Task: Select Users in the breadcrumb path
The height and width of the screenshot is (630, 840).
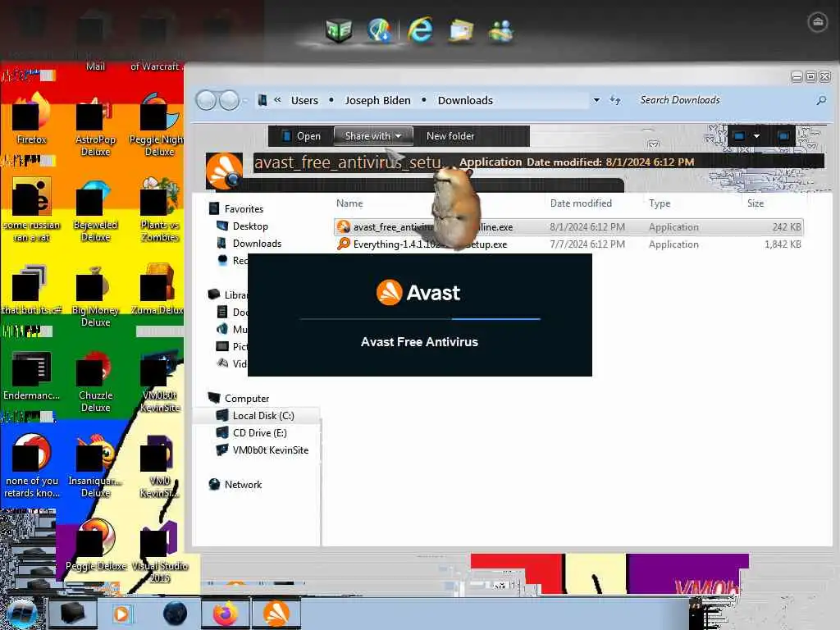Action: pyautogui.click(x=304, y=100)
